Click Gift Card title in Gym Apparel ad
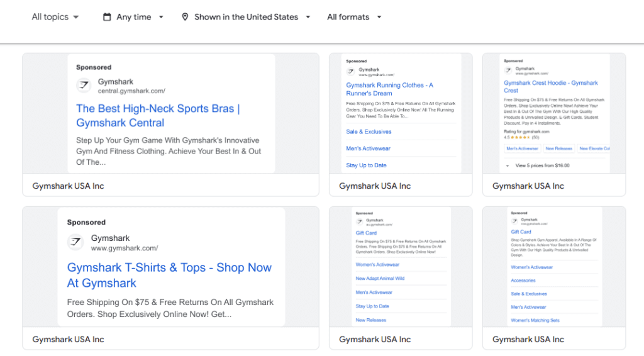This screenshot has width=644, height=356. pyautogui.click(x=521, y=232)
